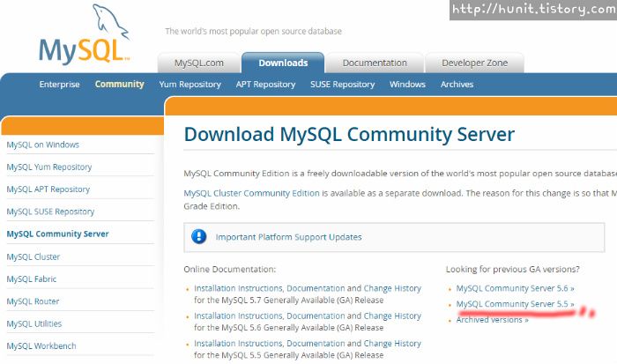617x364 pixels.
Task: Open Important Platform Support Updates link
Action: click(288, 237)
